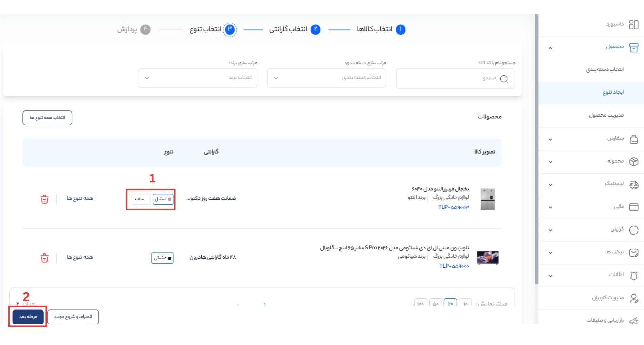The width and height of the screenshot is (644, 345).
Task: Select page size 50 filter
Action: coord(435,303)
